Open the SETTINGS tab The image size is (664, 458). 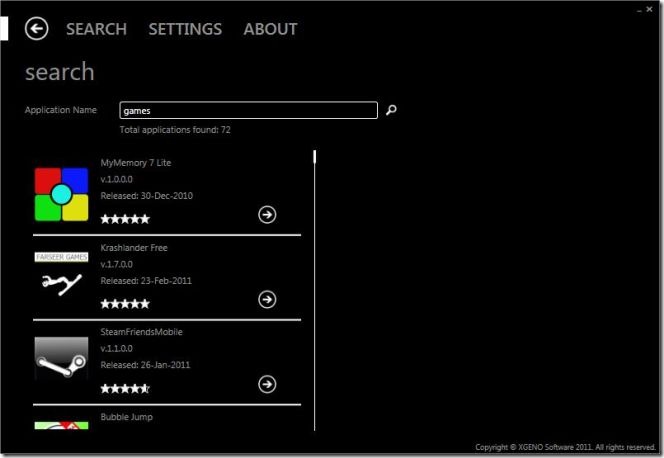click(185, 29)
